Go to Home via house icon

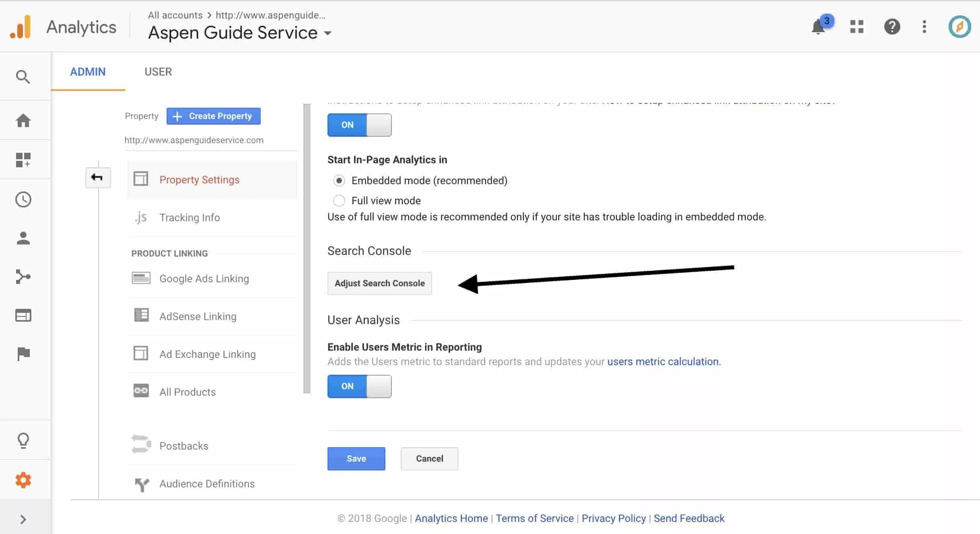(x=23, y=120)
